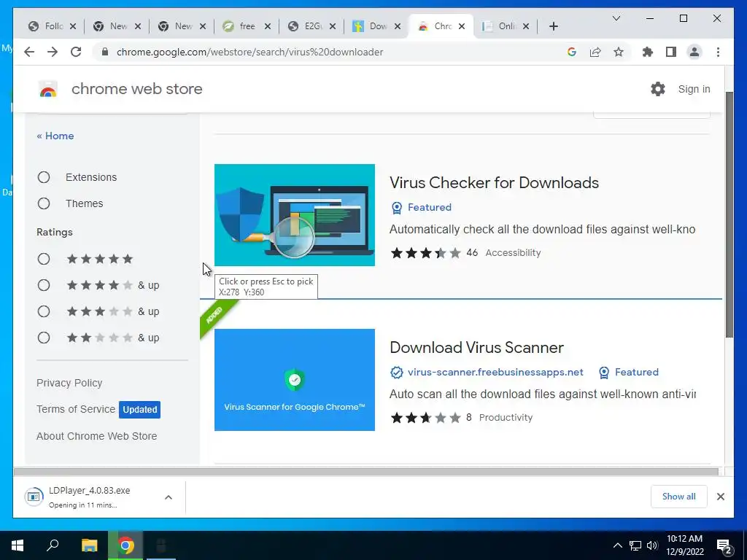Click the Virus Scanner for Google Chrome thumbnail
747x560 pixels.
295,379
